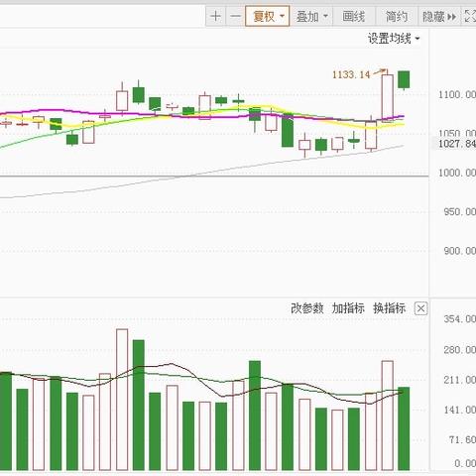
Task: Select the last green candlestick
Action: pos(404,79)
